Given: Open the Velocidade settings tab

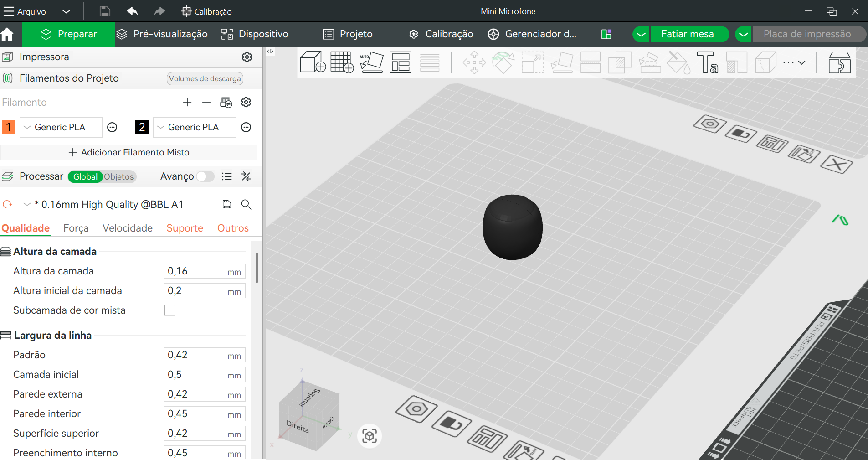Looking at the screenshot, I should (128, 228).
